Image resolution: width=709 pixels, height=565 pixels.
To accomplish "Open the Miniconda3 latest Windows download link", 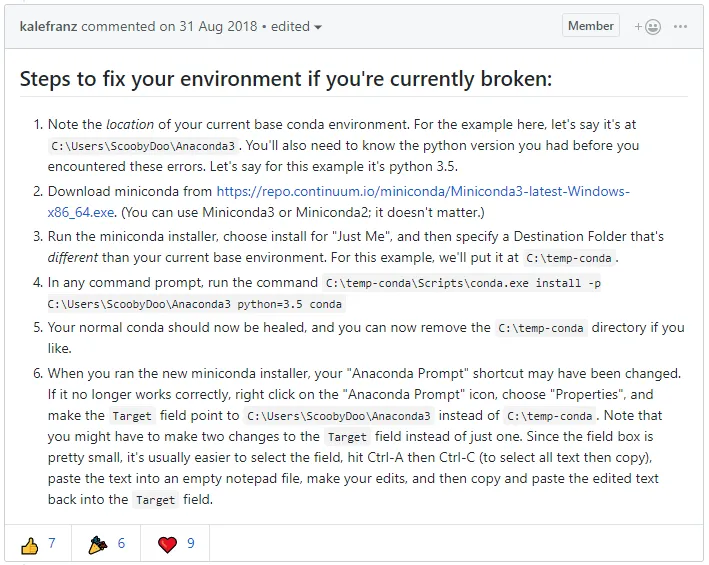I will (x=423, y=191).
